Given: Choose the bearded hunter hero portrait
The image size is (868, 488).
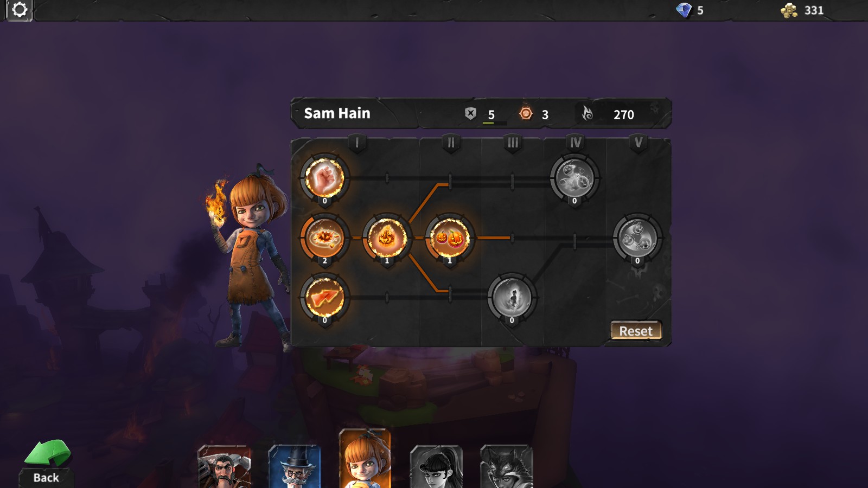Looking at the screenshot, I should [224, 467].
